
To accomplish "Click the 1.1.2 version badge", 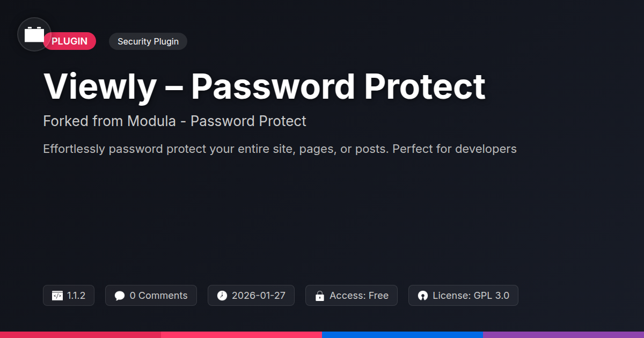I will point(76,296).
